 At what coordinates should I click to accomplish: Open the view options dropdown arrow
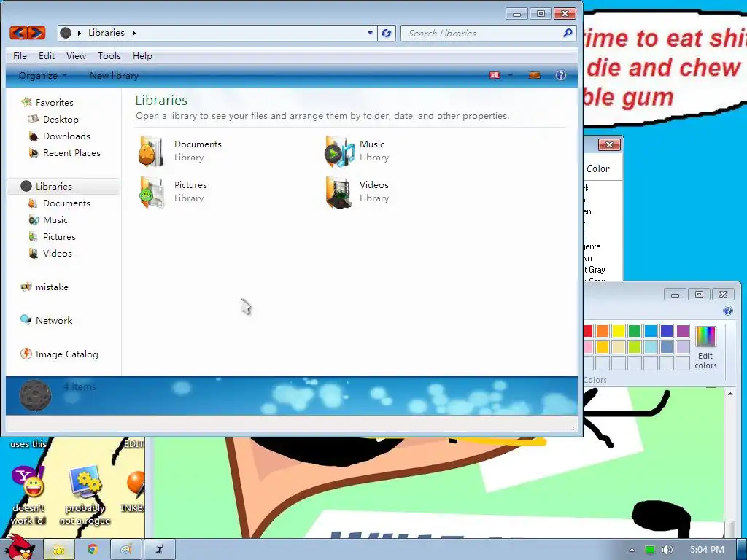(x=510, y=75)
